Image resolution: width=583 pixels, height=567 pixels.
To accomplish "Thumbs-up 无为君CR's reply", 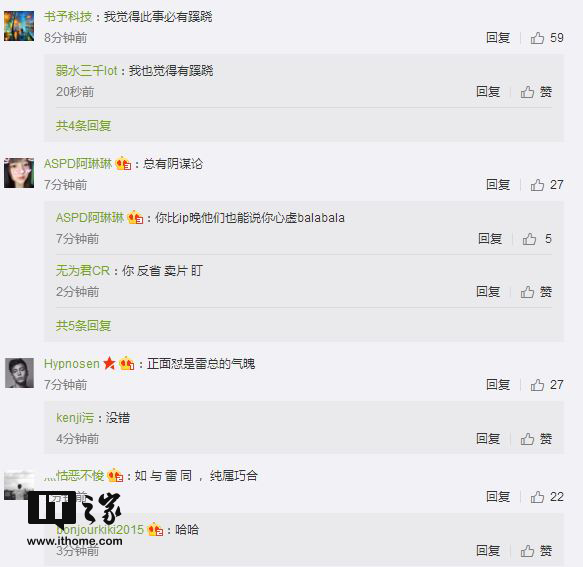I will [536, 291].
